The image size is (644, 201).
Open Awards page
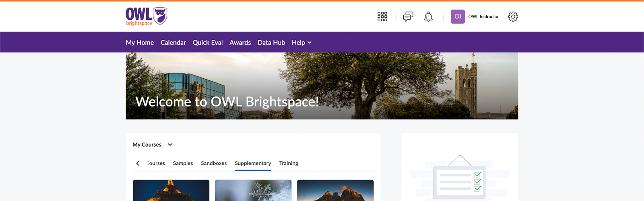(240, 42)
